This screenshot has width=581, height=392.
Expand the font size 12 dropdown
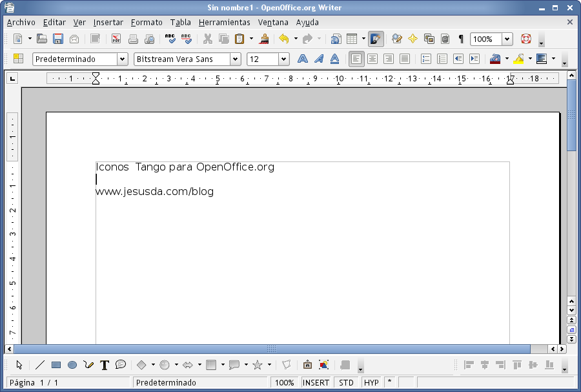(x=283, y=59)
